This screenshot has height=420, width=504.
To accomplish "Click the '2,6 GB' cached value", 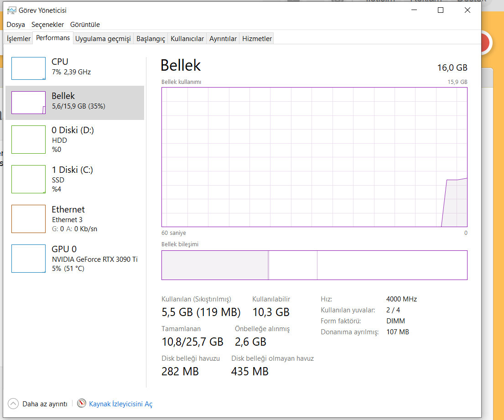I will pos(250,342).
